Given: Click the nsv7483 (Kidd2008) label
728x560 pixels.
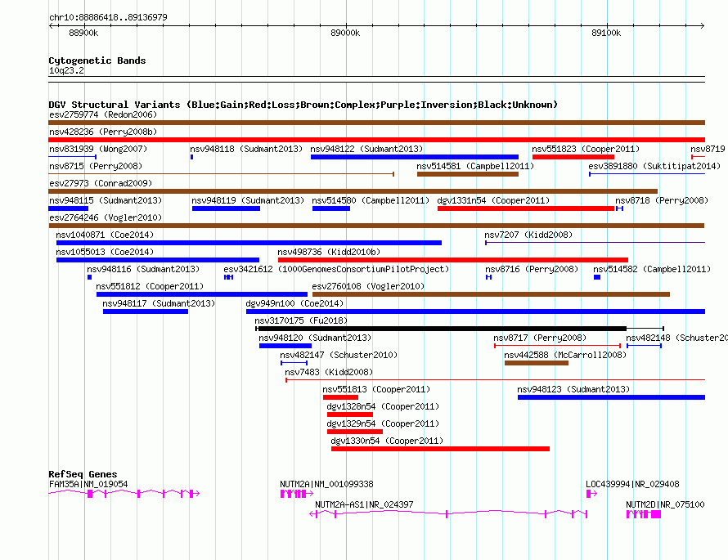Looking at the screenshot, I should [x=329, y=372].
